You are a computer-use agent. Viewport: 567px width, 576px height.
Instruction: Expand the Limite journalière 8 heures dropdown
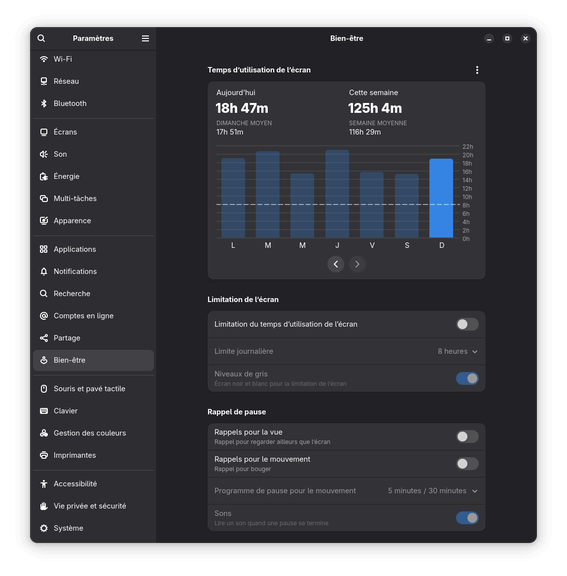point(457,352)
